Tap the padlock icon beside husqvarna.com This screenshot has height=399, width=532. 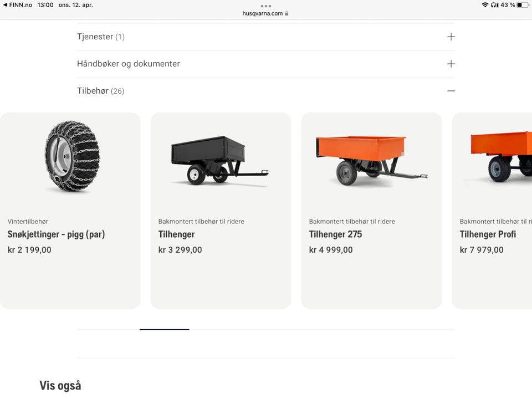point(287,13)
